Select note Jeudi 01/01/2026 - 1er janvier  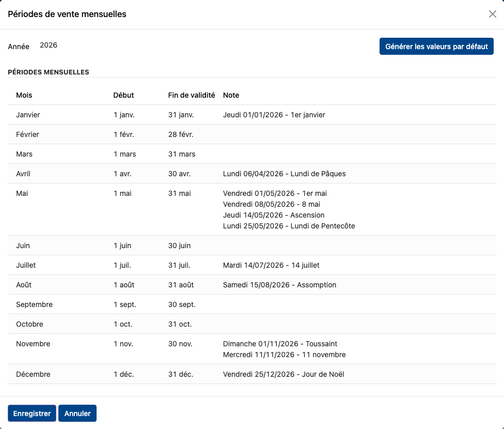pos(274,115)
